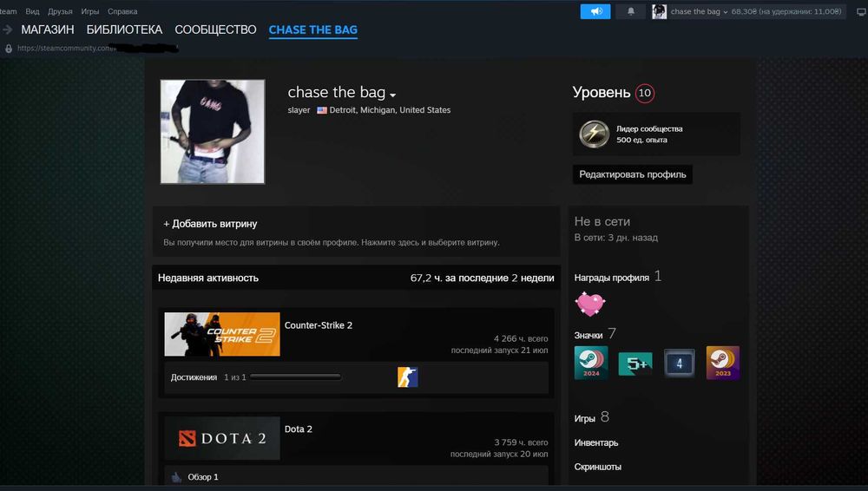The height and width of the screenshot is (491, 868).
Task: Click the URL address field
Action: [97, 49]
